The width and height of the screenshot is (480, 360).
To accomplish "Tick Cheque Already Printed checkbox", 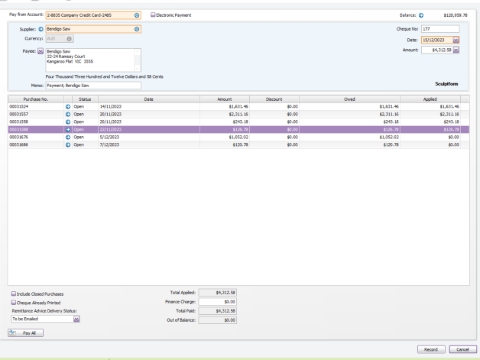I will click(14, 302).
